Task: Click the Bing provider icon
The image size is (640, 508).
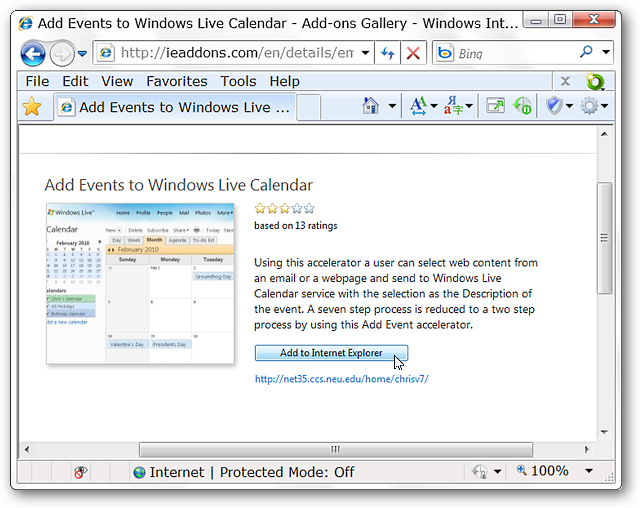Action: click(x=444, y=53)
